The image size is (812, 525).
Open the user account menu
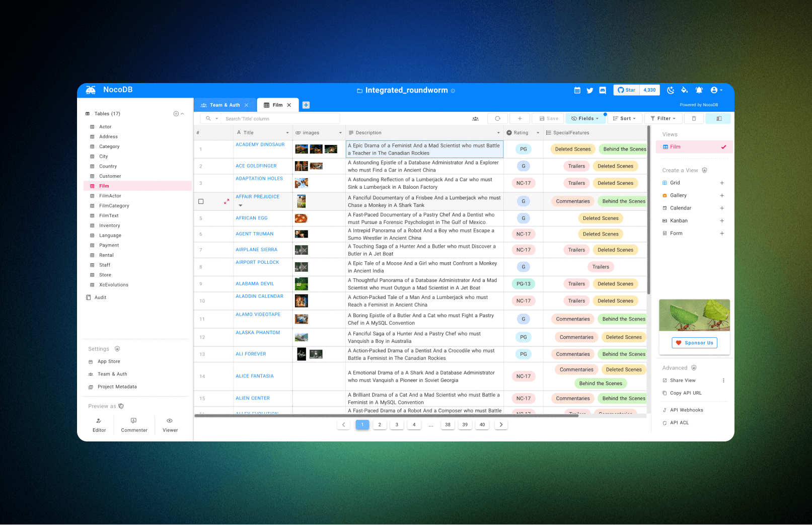[716, 90]
